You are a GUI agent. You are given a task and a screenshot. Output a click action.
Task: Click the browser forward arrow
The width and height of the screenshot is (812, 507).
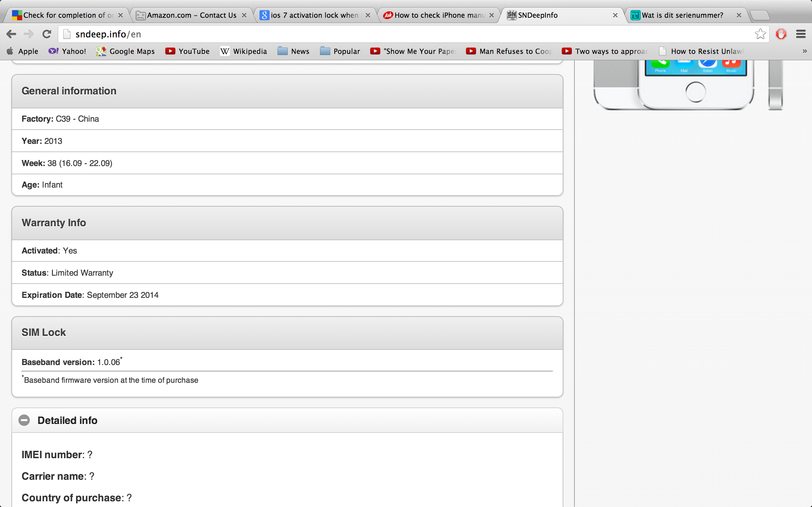(x=29, y=34)
